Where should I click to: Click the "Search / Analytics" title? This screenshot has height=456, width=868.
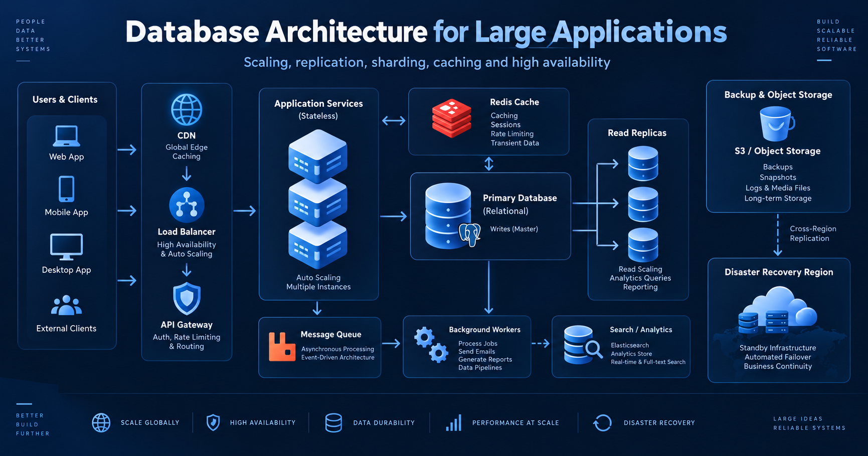click(x=641, y=330)
